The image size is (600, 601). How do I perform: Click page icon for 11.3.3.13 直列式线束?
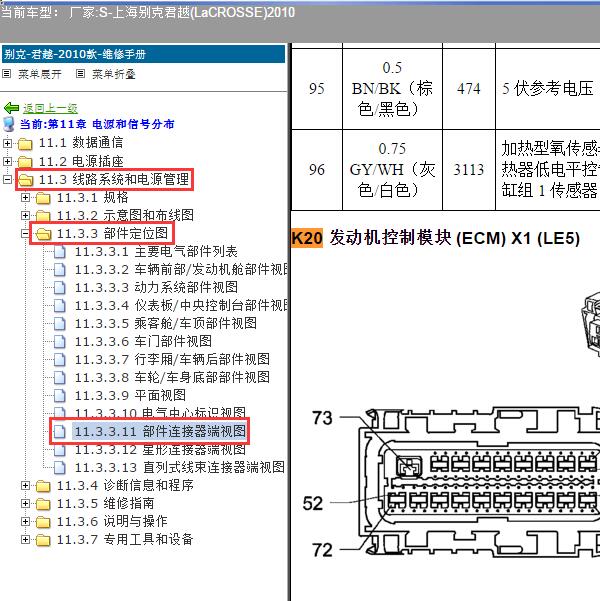coord(59,468)
